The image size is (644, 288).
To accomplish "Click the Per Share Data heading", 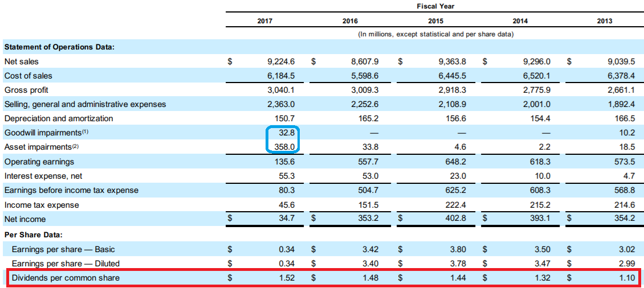I will click(x=33, y=234).
